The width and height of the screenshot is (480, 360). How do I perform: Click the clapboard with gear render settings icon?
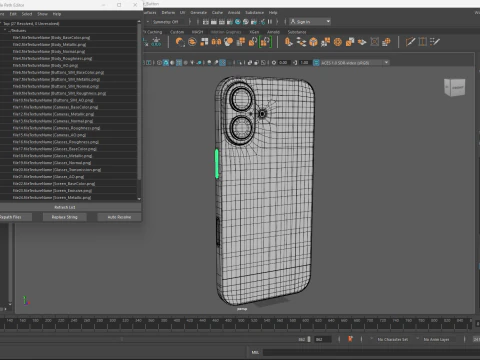[x=230, y=22]
